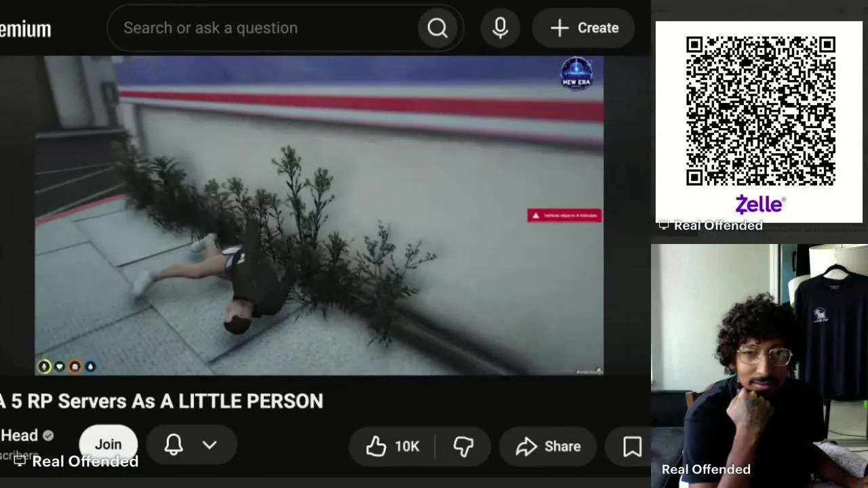Save the video using bookmark icon
868x488 pixels.
(632, 446)
